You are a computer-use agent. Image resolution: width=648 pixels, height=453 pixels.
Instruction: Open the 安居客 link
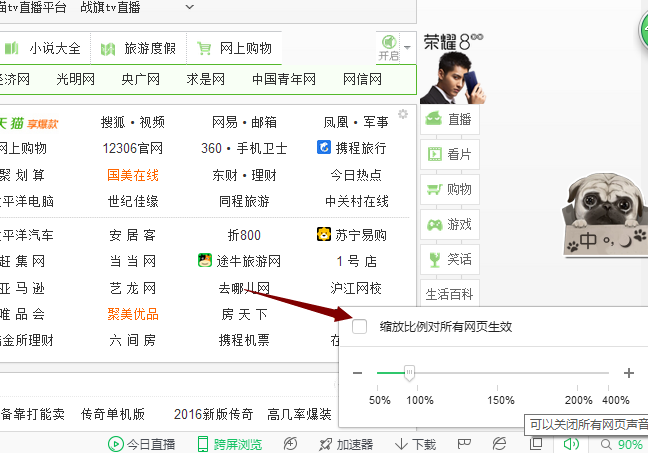coord(133,235)
